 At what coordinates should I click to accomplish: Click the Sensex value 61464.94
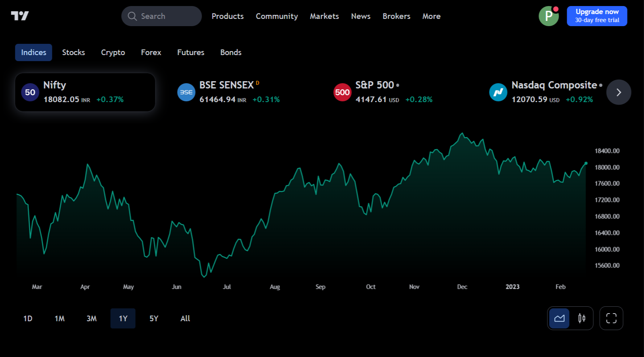coord(217,99)
